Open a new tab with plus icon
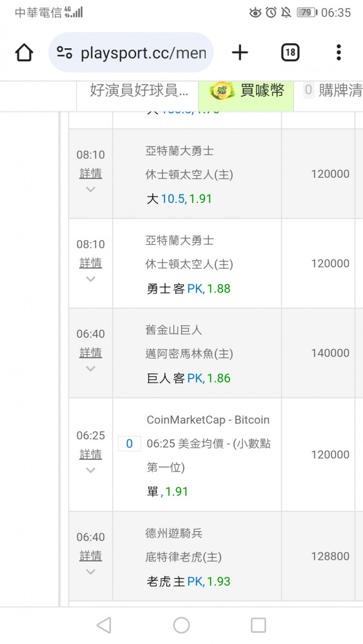This screenshot has width=363, height=644. (x=240, y=53)
